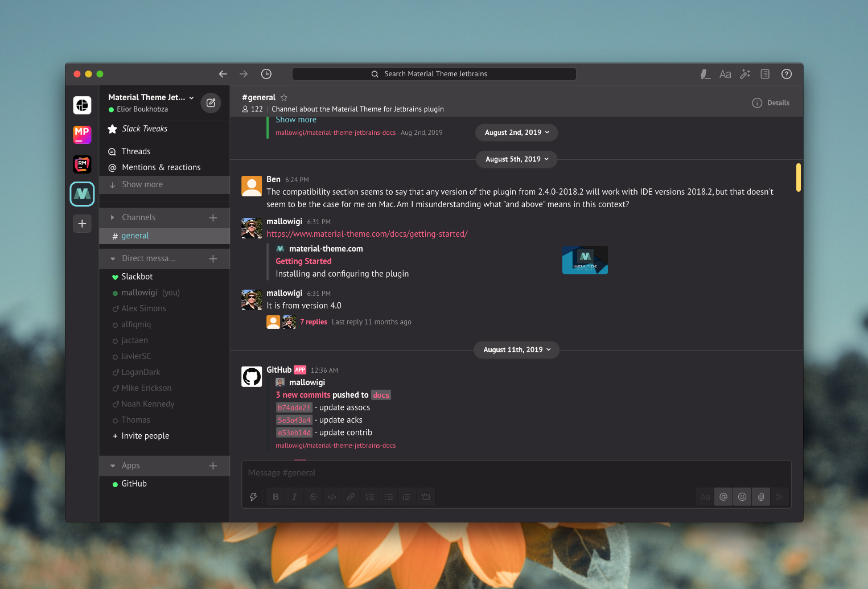Open August 11th, 2019 date dropdown

tap(517, 350)
